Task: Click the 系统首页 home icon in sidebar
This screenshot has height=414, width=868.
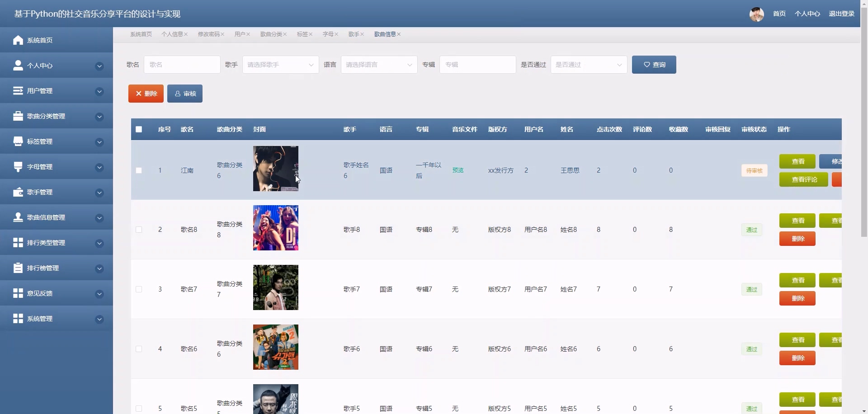Action: [18, 40]
